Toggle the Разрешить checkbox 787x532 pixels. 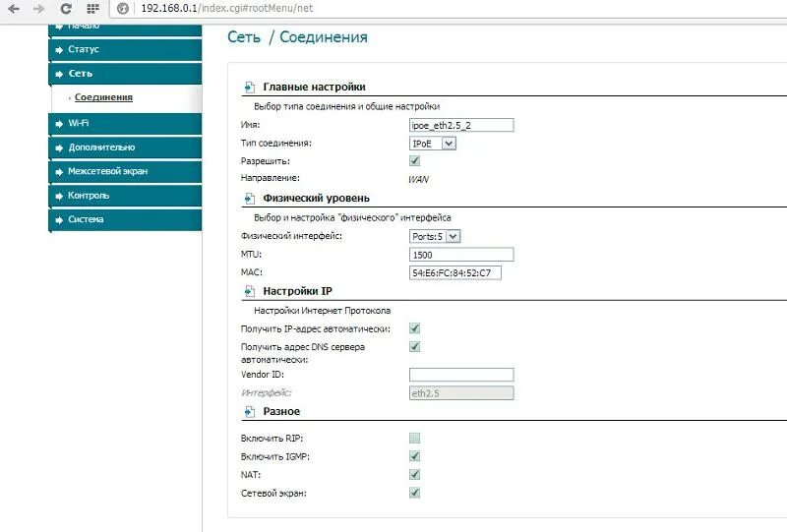point(414,160)
